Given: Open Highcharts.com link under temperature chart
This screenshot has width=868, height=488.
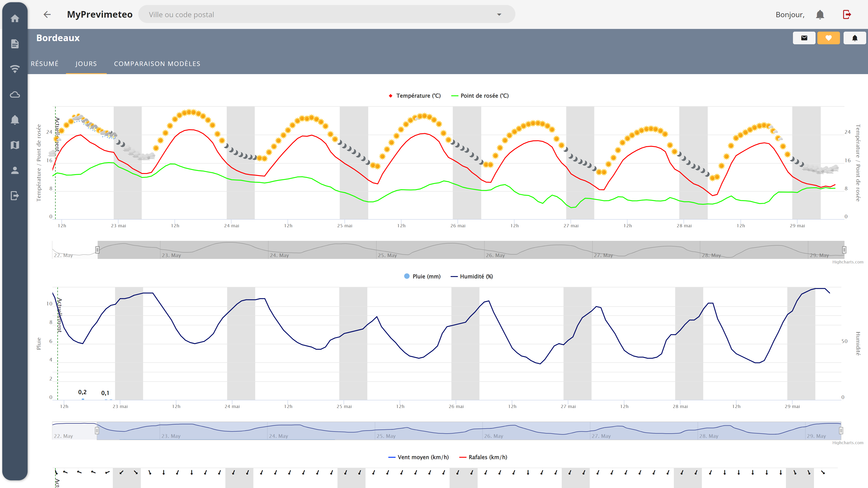Looking at the screenshot, I should (848, 262).
